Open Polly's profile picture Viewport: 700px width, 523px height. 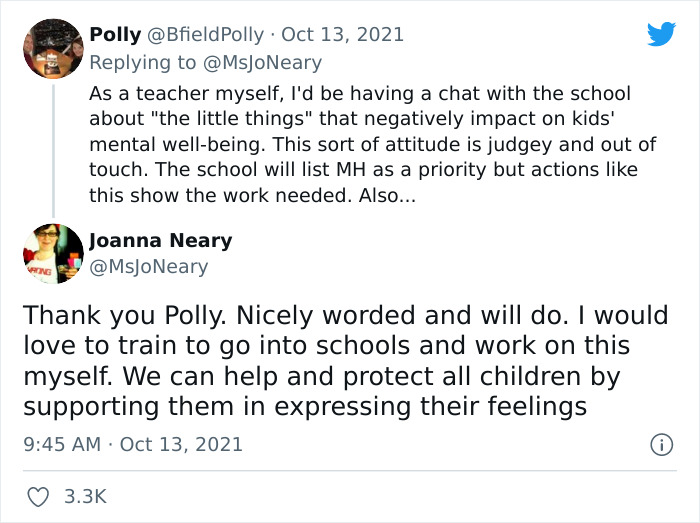[52, 48]
